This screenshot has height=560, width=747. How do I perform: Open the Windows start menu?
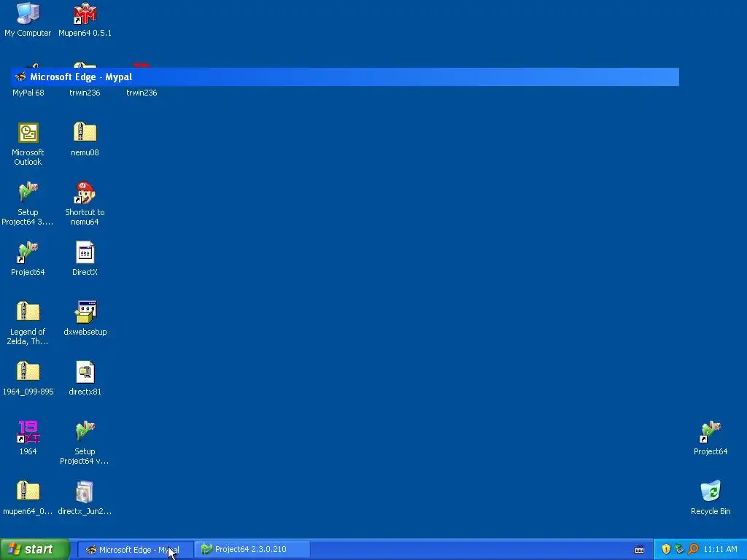coord(35,550)
